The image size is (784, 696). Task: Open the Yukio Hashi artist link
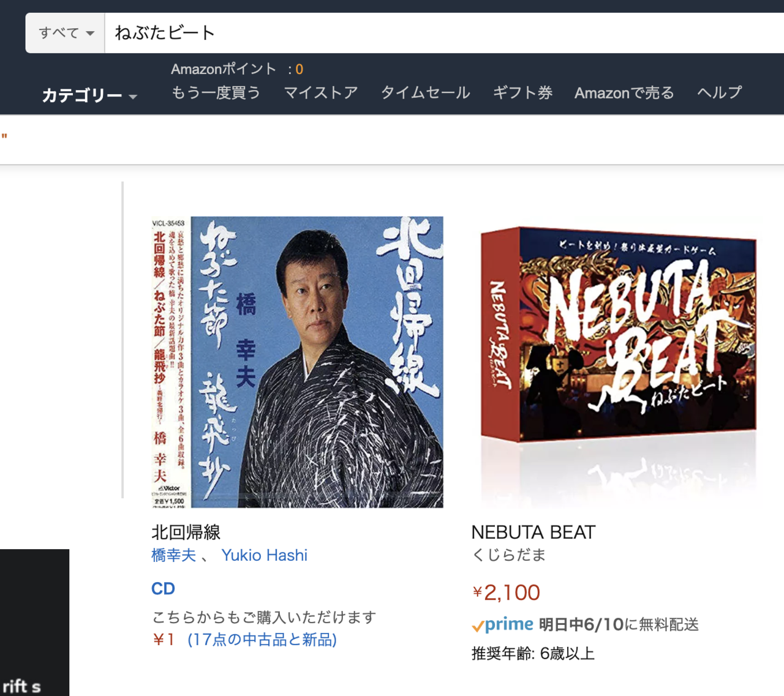click(x=265, y=555)
